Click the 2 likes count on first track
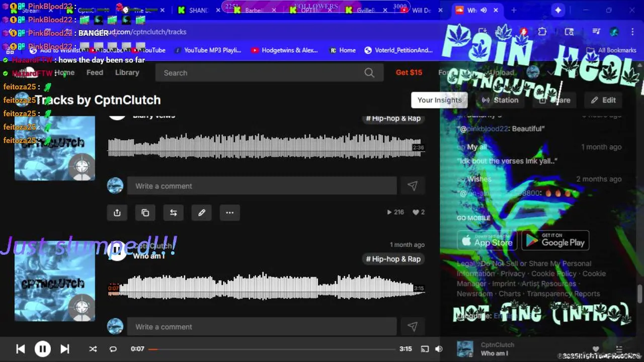The image size is (644, 362). (419, 212)
